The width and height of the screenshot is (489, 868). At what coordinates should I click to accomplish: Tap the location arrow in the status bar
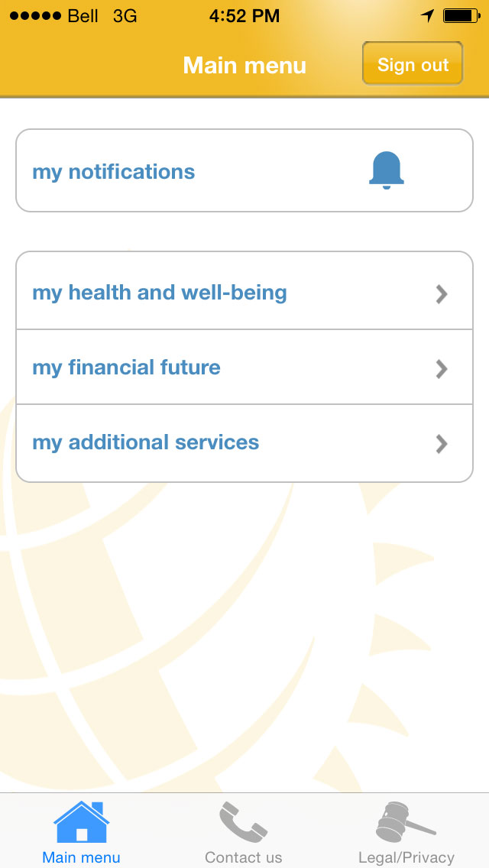click(x=428, y=14)
